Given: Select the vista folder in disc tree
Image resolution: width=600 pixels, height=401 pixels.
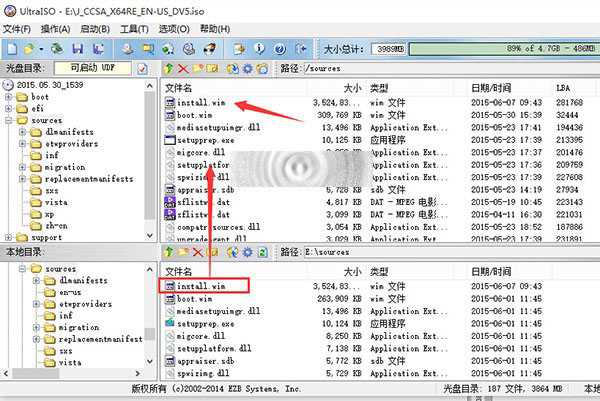Looking at the screenshot, I should (x=56, y=202).
